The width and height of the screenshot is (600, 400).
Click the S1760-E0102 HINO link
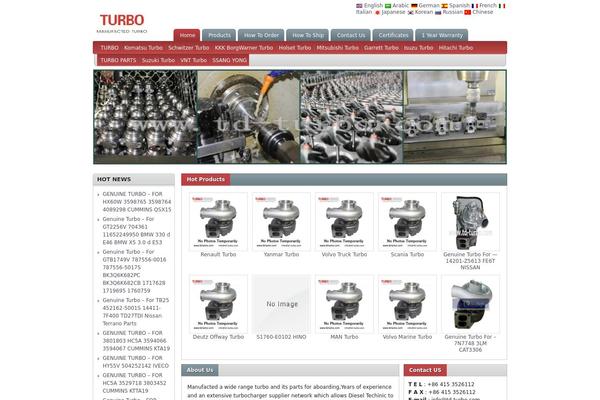[281, 337]
